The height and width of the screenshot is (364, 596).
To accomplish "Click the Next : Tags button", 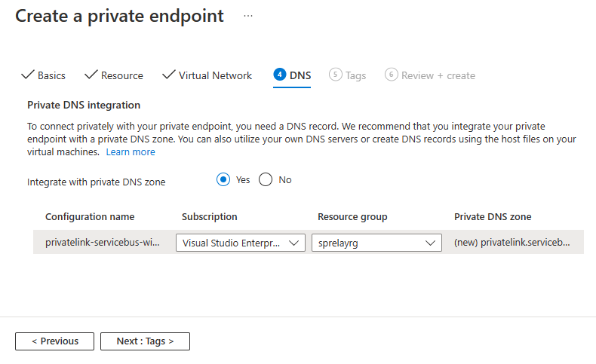I will 145,341.
